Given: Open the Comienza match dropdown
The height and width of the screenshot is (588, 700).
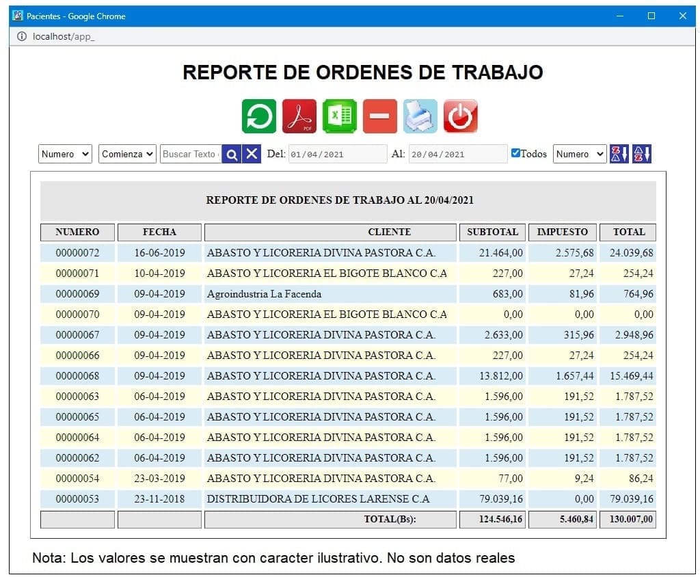Looking at the screenshot, I should tap(127, 154).
